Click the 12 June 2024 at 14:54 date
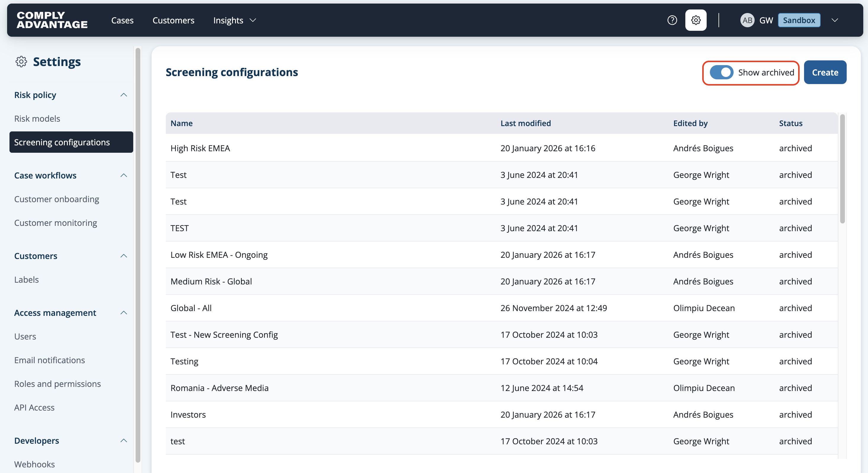 point(542,388)
